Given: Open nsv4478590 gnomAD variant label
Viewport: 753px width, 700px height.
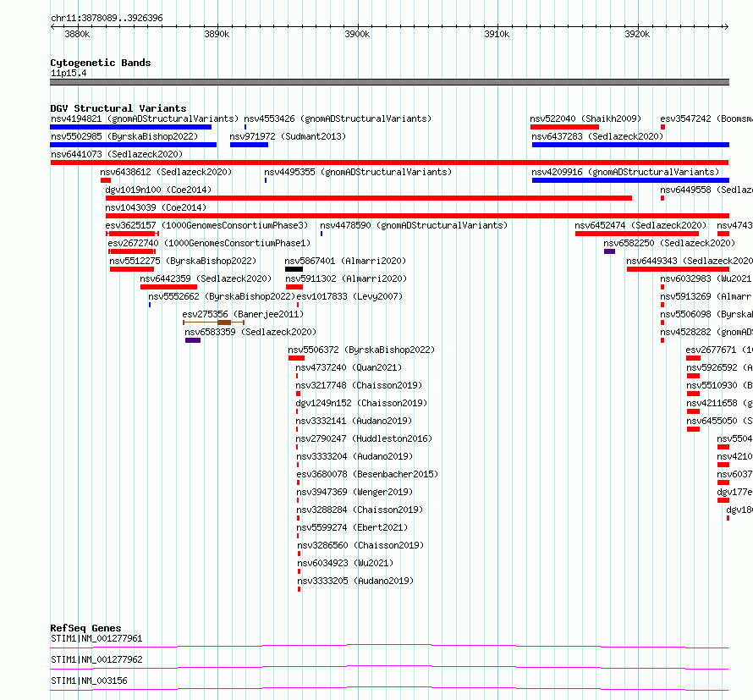Looking at the screenshot, I should [x=414, y=225].
